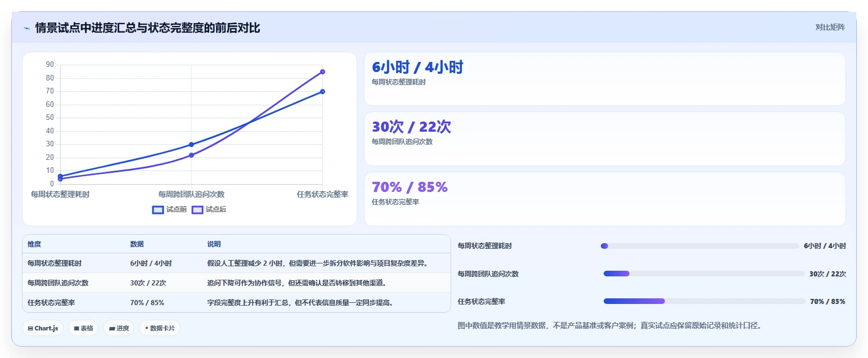The width and height of the screenshot is (868, 358).
Task: Click the title 情景试点中进度汇总与状态完整度的前后对比
Action: (x=147, y=28)
